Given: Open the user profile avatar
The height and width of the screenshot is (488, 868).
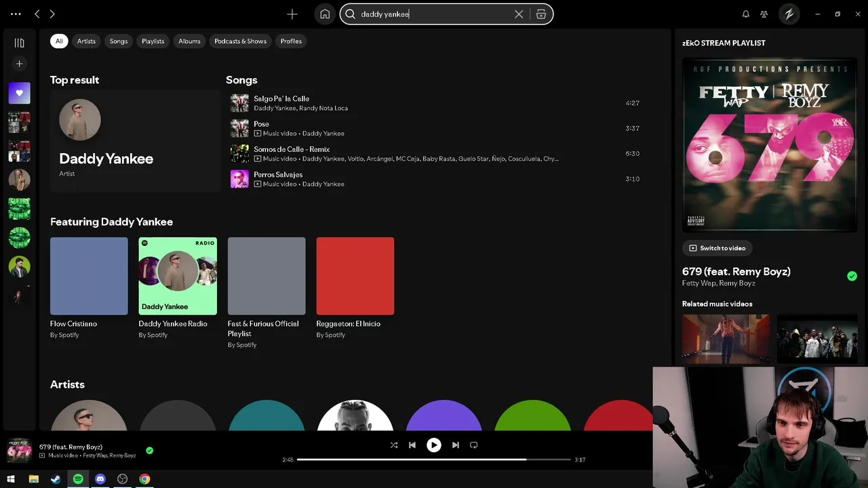Looking at the screenshot, I should coord(789,14).
